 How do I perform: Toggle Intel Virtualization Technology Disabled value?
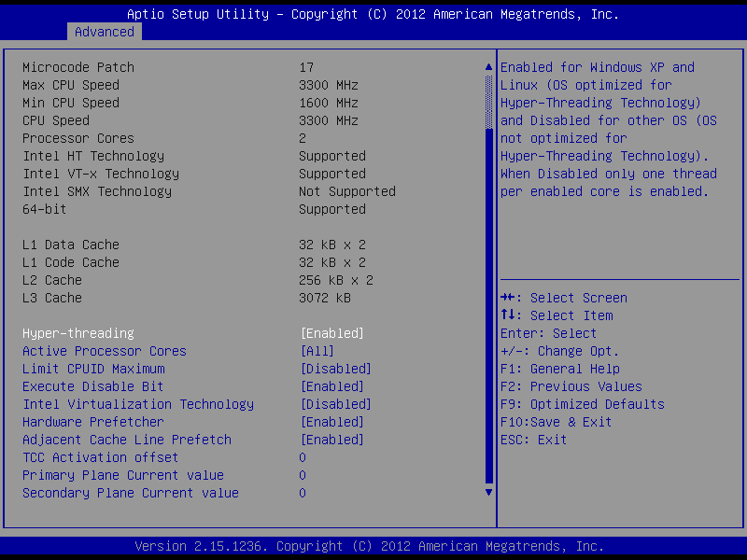[335, 404]
